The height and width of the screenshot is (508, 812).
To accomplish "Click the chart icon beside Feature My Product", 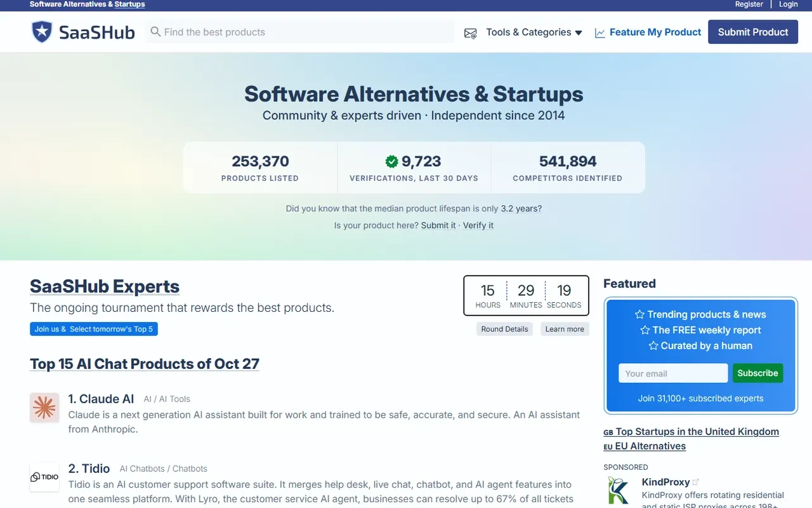I will coord(599,32).
